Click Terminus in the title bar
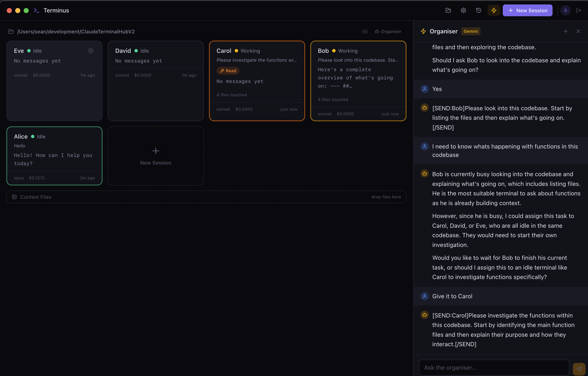The width and height of the screenshot is (588, 376). coord(56,10)
